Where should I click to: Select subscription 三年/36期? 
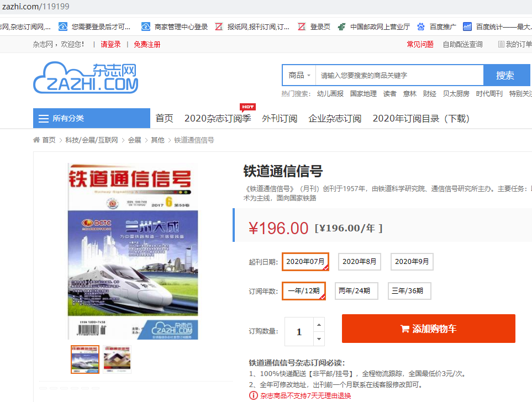click(409, 290)
